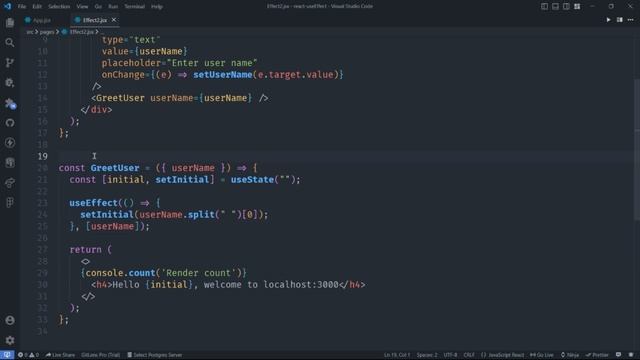
Task: Open notifications bell in status bar
Action: point(631,355)
